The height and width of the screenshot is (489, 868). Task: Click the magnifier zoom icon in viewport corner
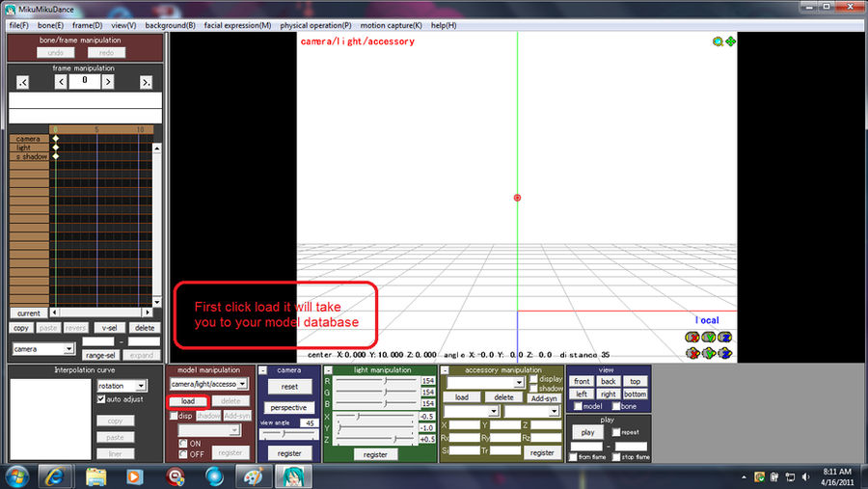[x=718, y=41]
